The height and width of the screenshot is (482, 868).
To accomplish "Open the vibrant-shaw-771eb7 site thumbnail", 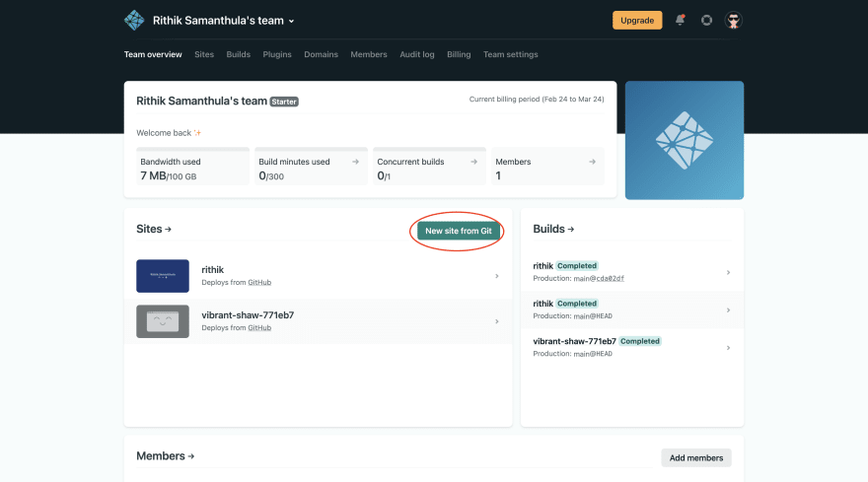I will pyautogui.click(x=163, y=321).
